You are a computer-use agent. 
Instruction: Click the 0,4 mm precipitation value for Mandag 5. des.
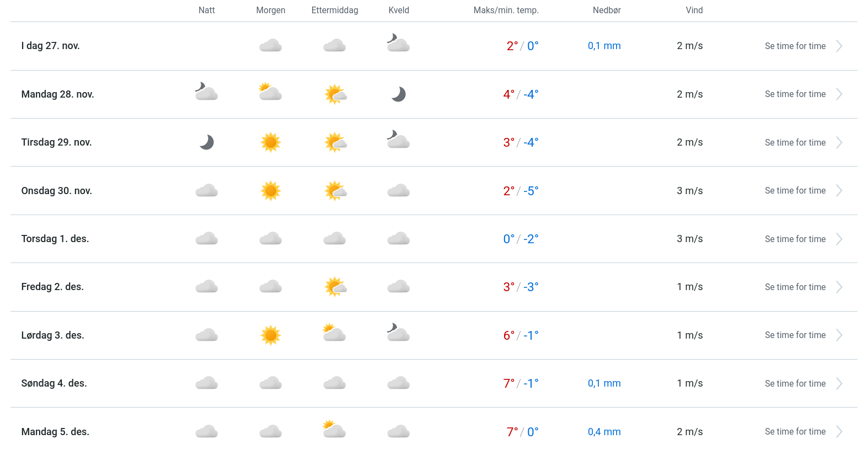pos(604,432)
